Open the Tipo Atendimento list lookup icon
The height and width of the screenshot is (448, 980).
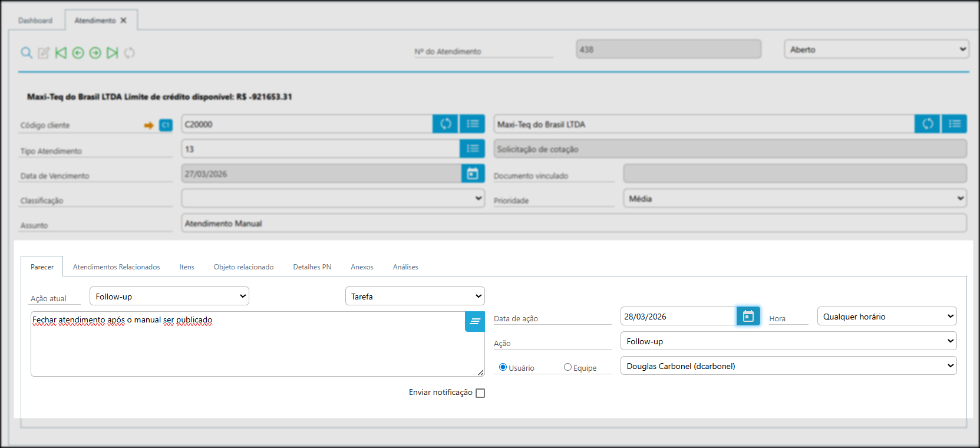pyautogui.click(x=472, y=149)
